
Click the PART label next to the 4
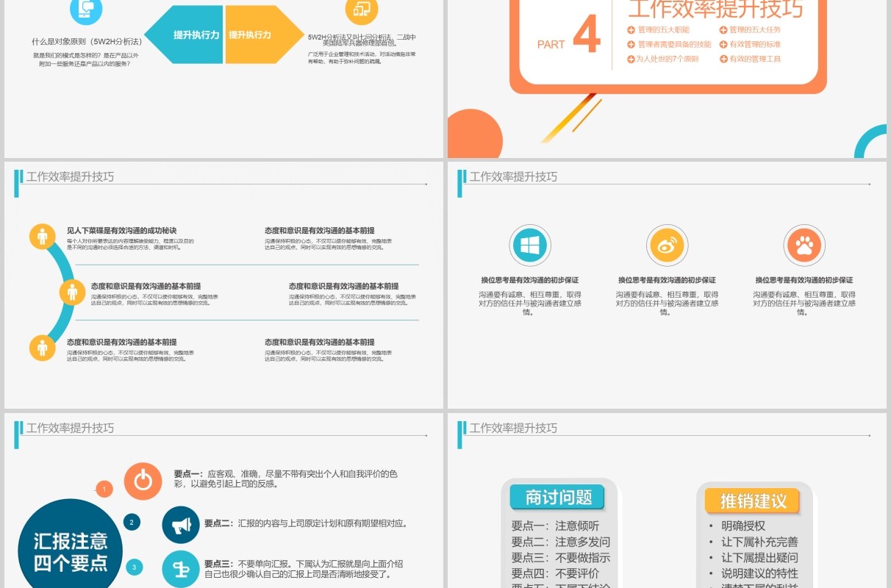click(551, 45)
